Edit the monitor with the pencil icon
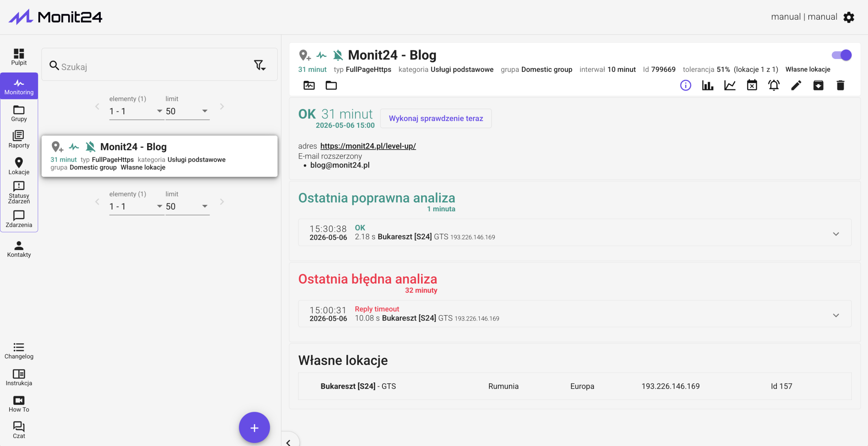 point(796,85)
